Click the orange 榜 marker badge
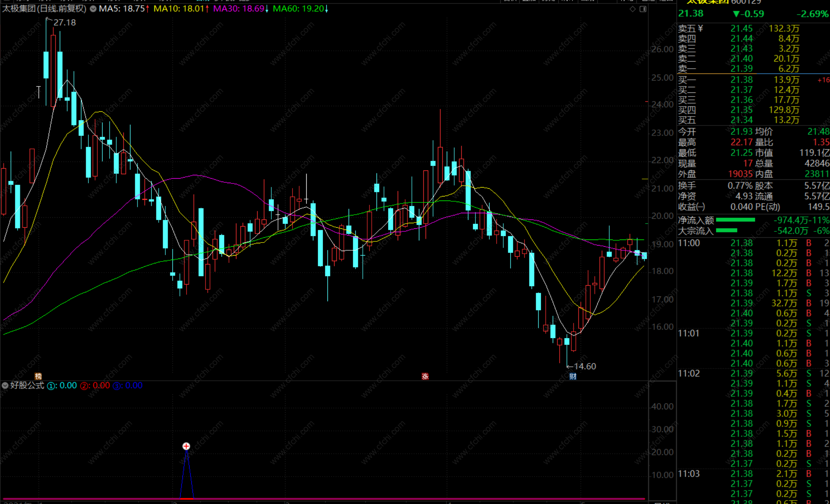Viewport: 830px width, 504px height. pyautogui.click(x=38, y=376)
